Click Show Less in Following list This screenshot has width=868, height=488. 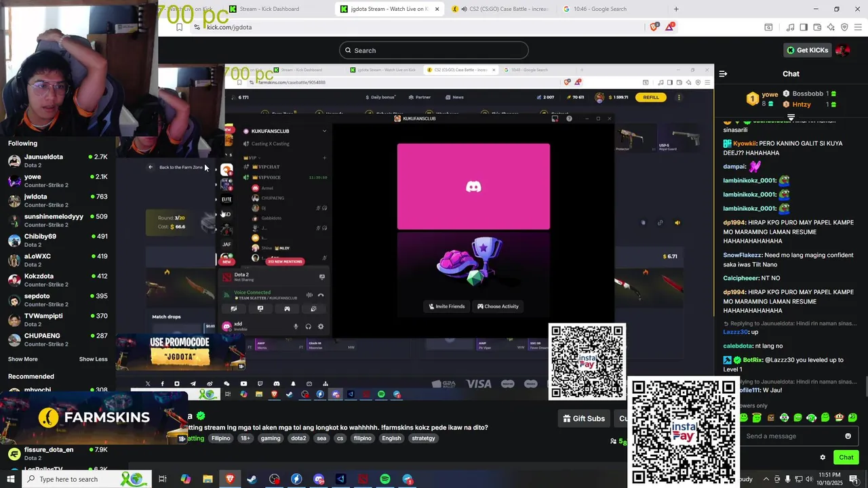[93, 359]
